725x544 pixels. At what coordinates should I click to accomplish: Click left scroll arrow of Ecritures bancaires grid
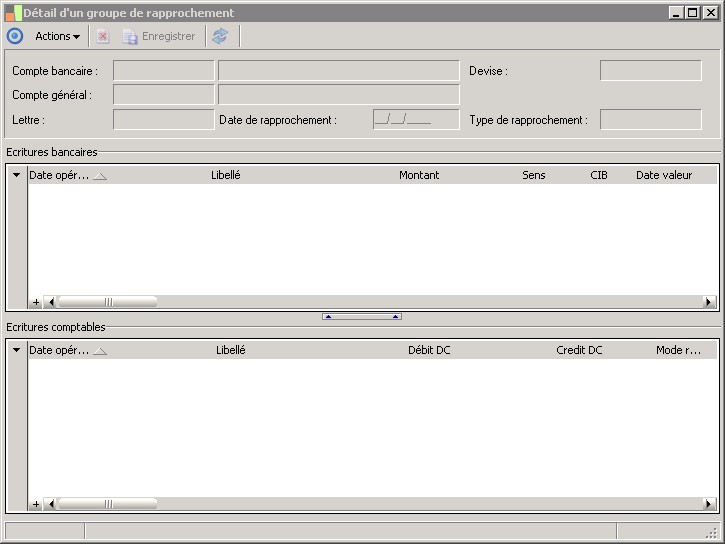(51, 302)
